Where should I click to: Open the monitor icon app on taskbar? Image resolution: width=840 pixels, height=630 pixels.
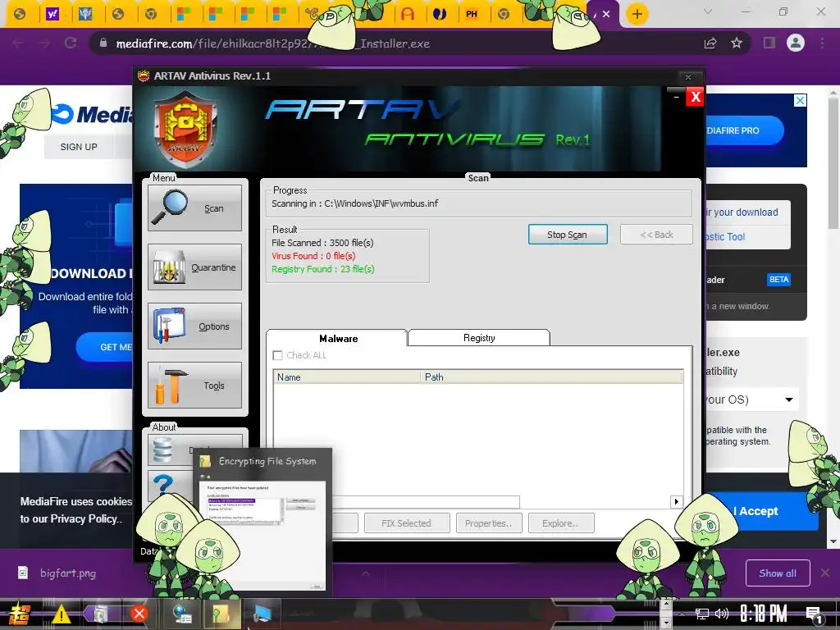click(262, 614)
